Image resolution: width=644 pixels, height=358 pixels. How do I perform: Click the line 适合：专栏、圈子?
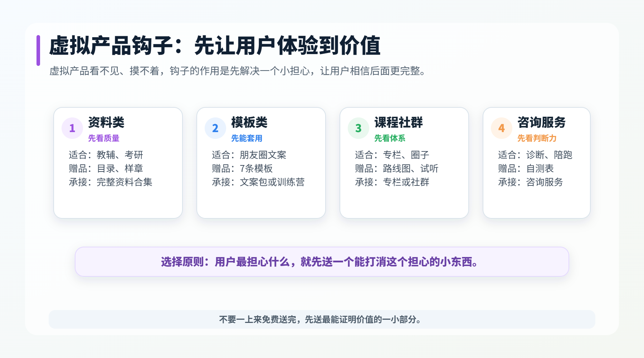pos(392,155)
